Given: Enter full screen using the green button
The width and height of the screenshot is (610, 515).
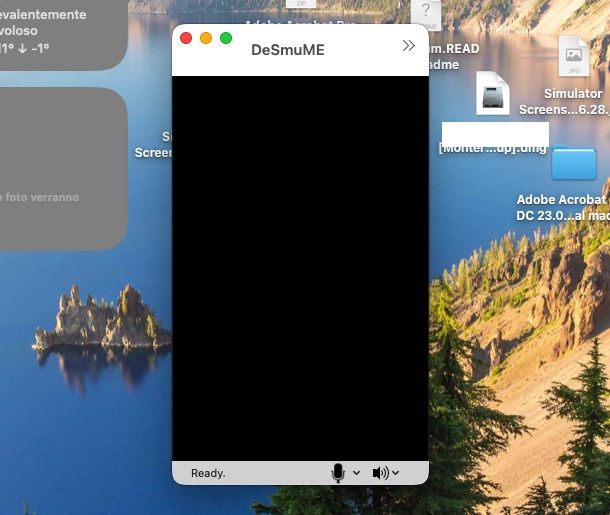Looking at the screenshot, I should click(226, 38).
